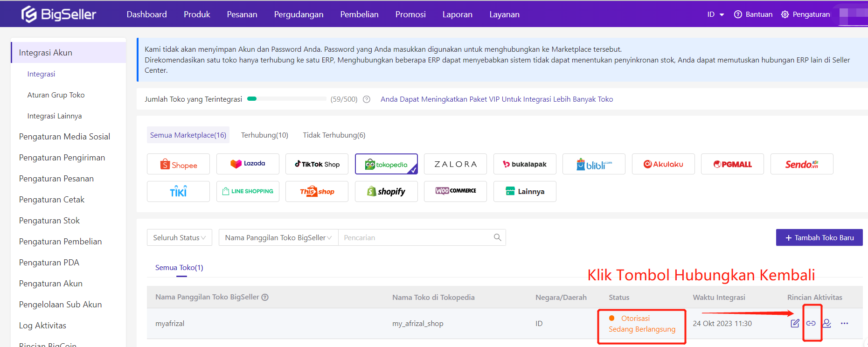Open the three-dots menu for myafrizal
The height and width of the screenshot is (347, 868).
[844, 323]
